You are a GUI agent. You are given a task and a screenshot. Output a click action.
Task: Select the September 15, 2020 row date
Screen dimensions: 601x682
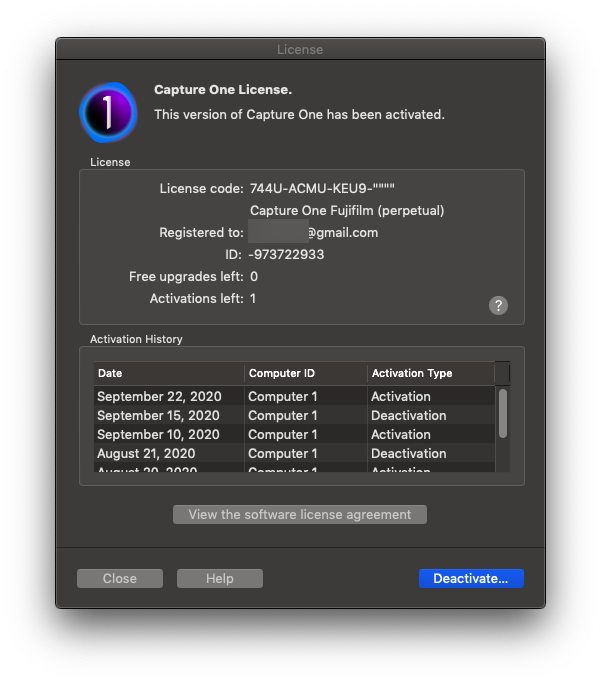pos(158,416)
